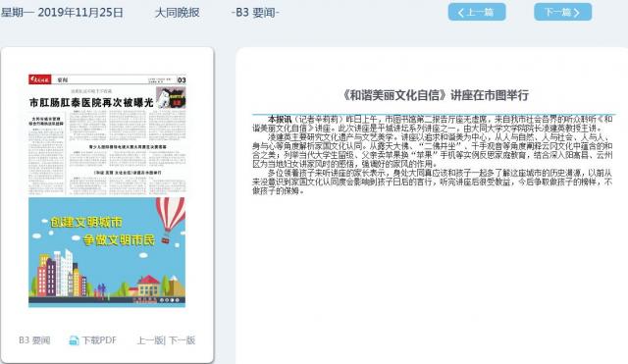Select the -B3 要闻- section in header

tap(255, 13)
